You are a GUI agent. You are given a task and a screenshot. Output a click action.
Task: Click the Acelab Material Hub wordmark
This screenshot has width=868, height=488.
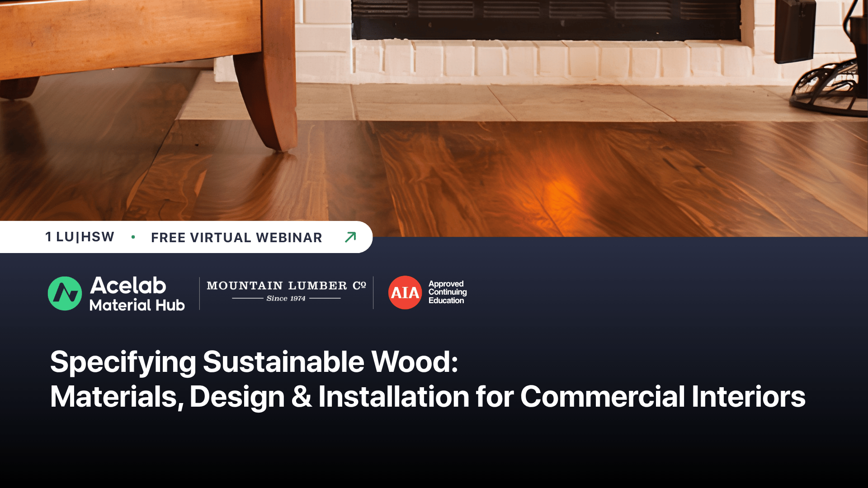pyautogui.click(x=137, y=294)
